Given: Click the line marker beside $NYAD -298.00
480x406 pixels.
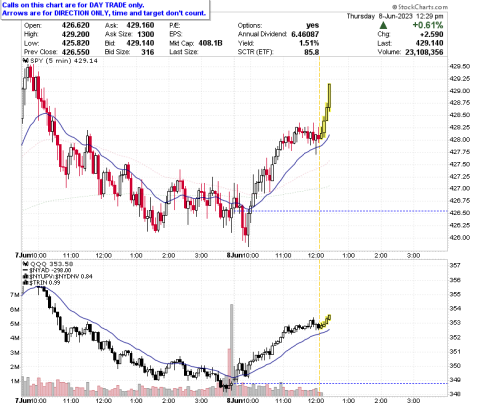Looking at the screenshot, I should (x=25, y=270).
